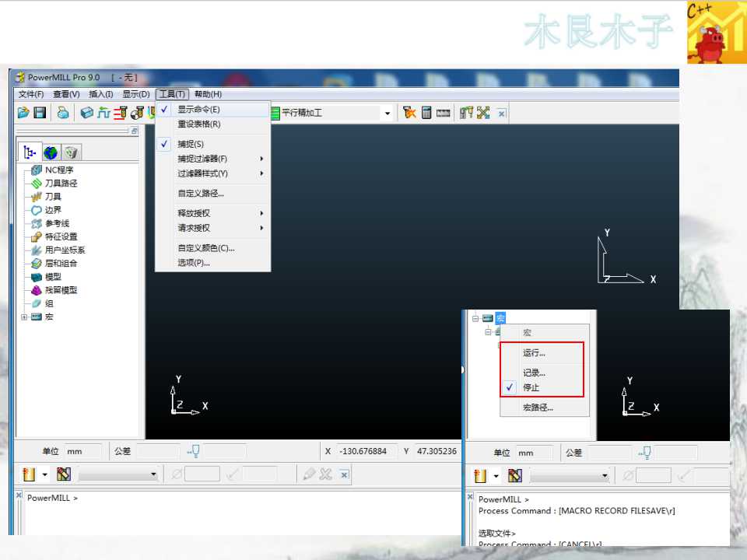Click 宏路径... in the context menu
Viewport: 747px width, 560px height.
click(545, 408)
